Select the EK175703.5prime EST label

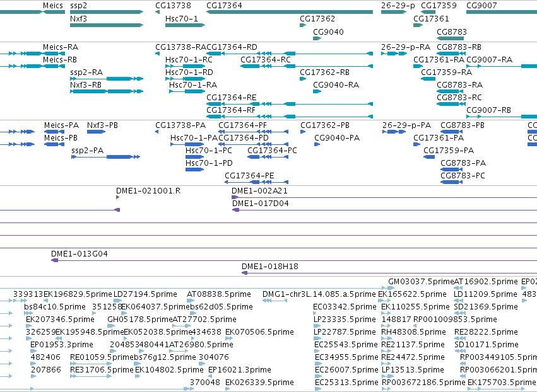tap(502, 383)
